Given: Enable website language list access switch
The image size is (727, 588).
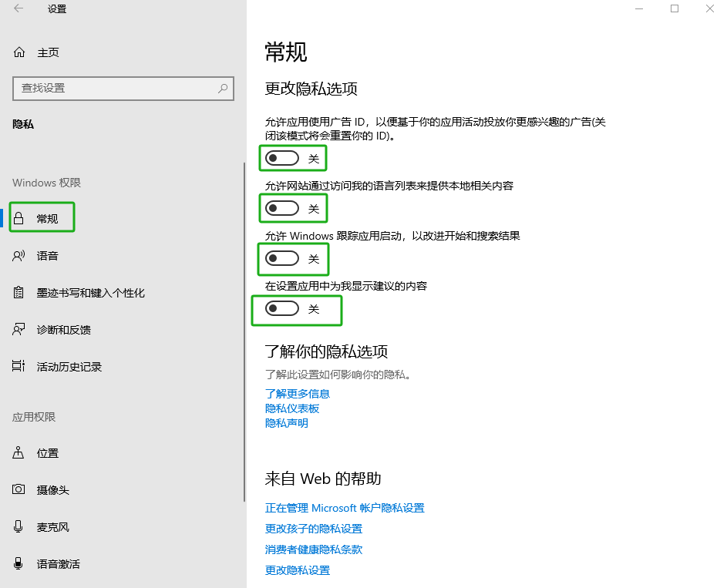Looking at the screenshot, I should [282, 209].
